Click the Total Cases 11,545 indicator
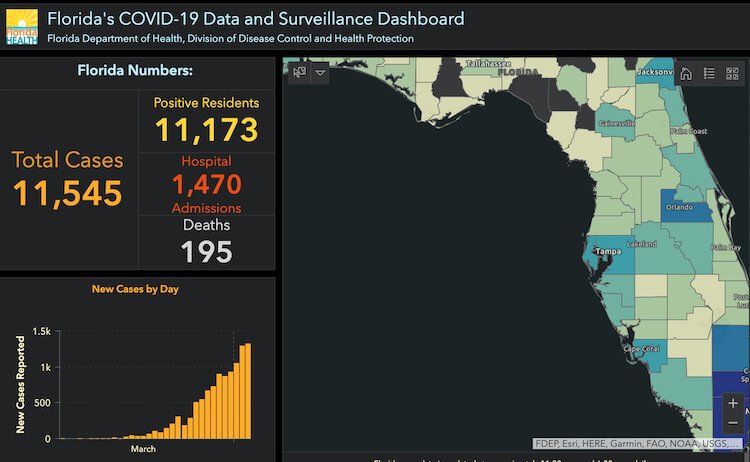 [67, 178]
